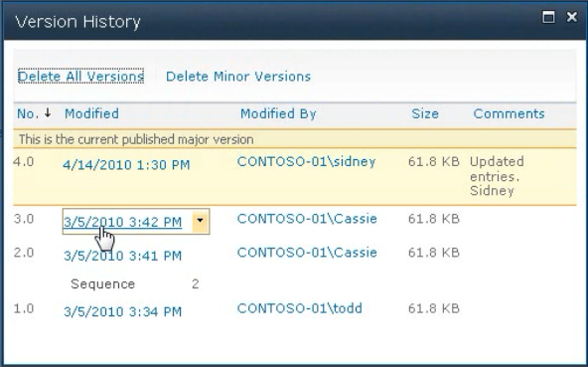Image resolution: width=588 pixels, height=367 pixels.
Task: Click the sort arrow beside the No. header
Action: pyautogui.click(x=48, y=112)
